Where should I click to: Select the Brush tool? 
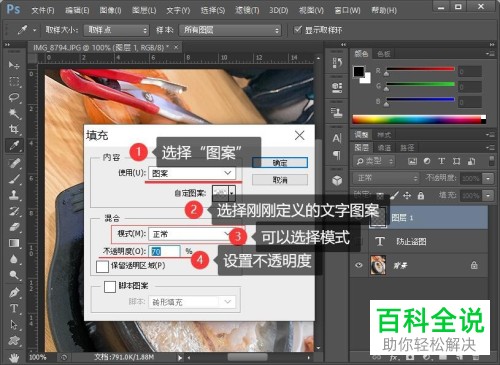(14, 179)
